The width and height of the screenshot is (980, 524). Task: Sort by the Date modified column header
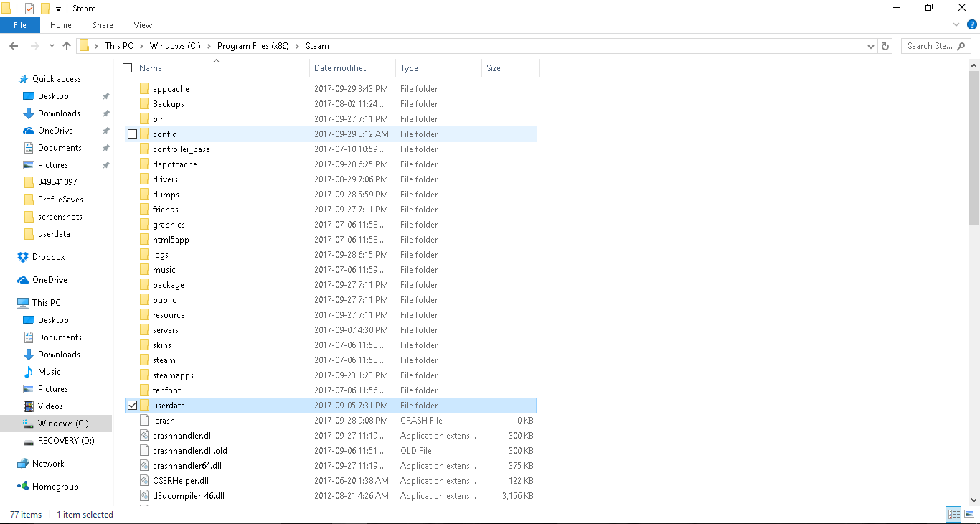click(x=352, y=68)
